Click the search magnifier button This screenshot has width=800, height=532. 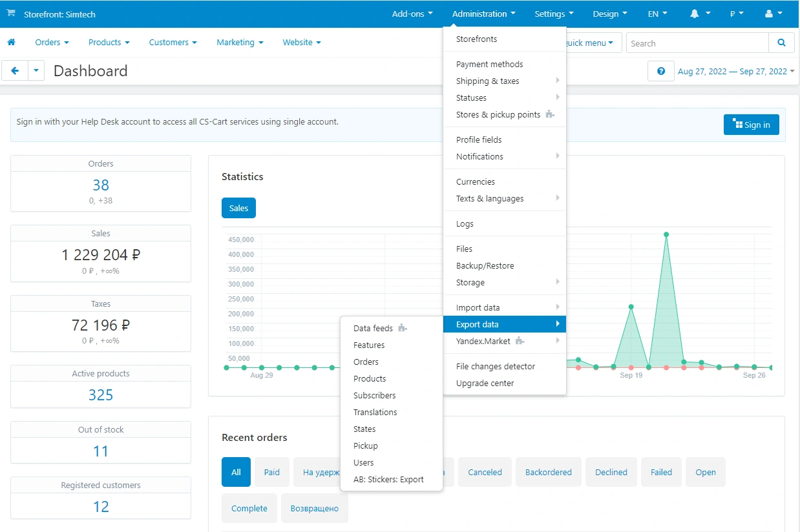tap(782, 43)
